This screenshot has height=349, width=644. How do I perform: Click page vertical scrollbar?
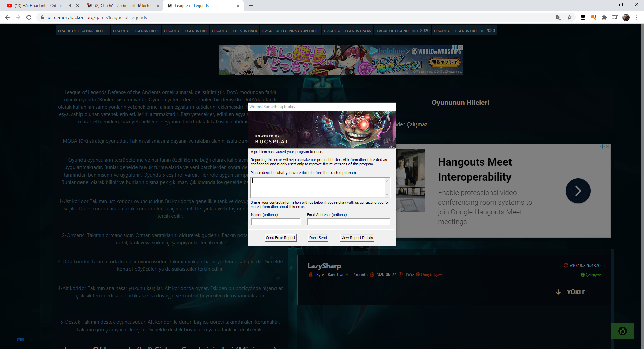tap(642, 186)
